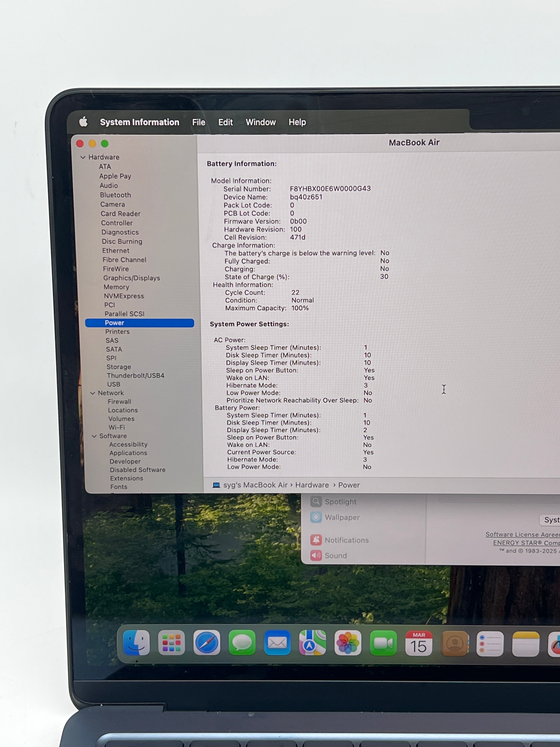
Task: Launch FaceTime from the Dock
Action: (x=383, y=643)
